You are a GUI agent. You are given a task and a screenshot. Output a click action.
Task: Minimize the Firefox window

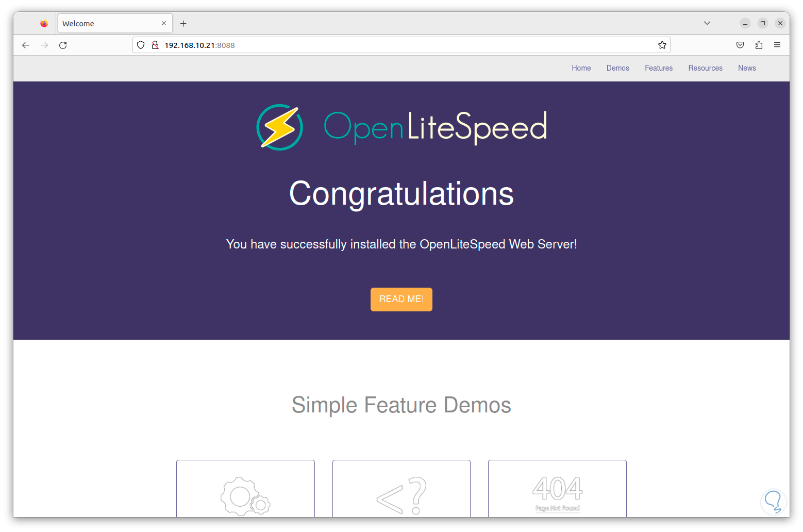click(745, 23)
